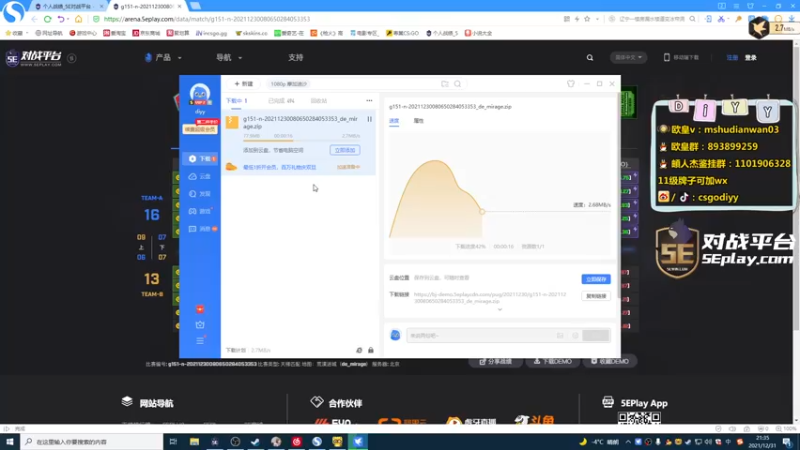Open the Products dropdown in site navigation
800x450 pixels.
(x=163, y=58)
